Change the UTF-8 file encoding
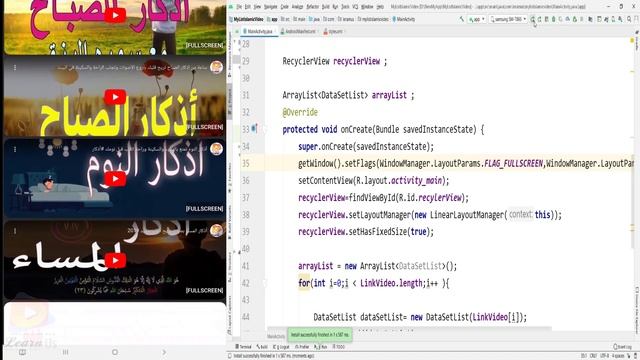 click(604, 356)
